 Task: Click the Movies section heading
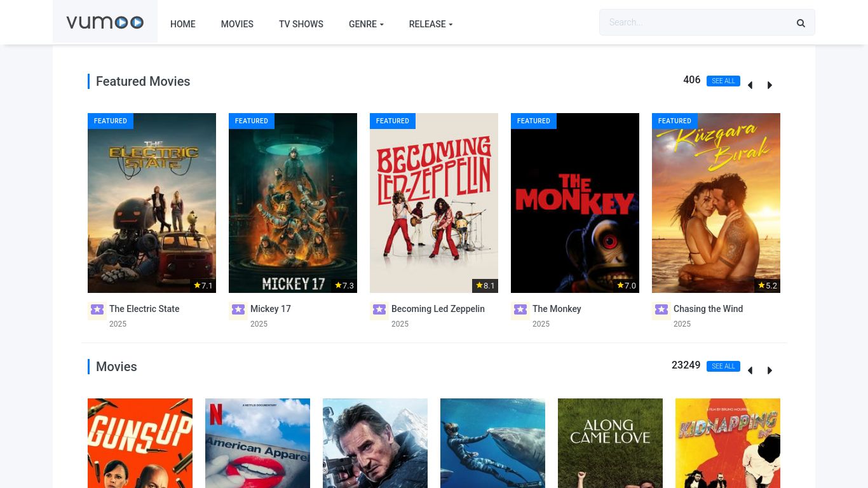[116, 367]
